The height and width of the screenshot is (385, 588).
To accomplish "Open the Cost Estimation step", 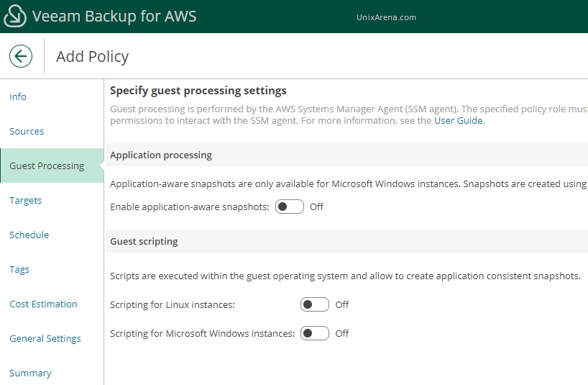I will [44, 304].
